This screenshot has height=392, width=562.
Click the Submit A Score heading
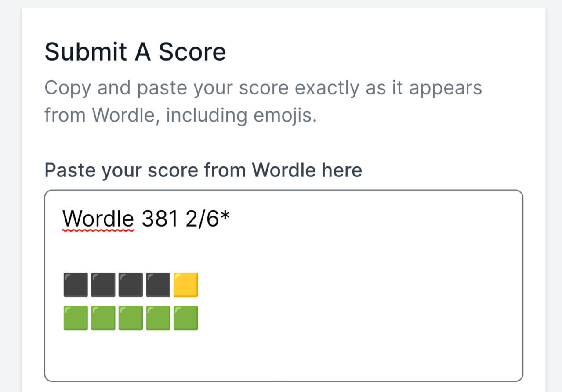click(135, 52)
